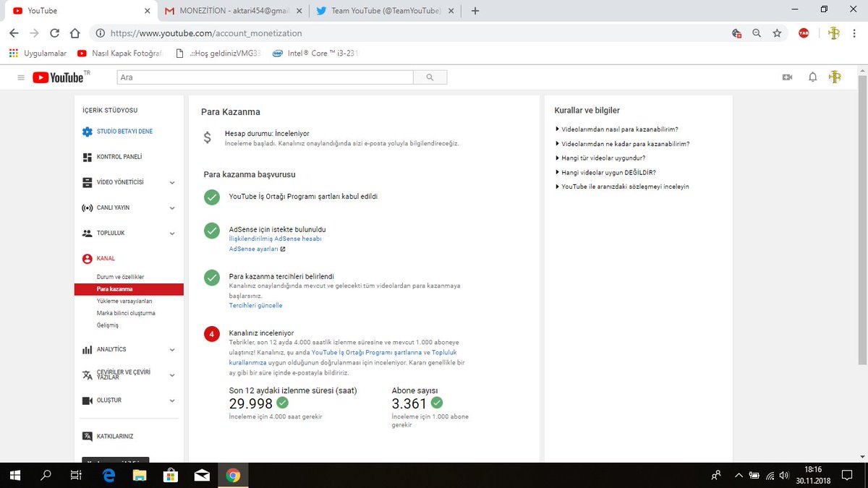Open the Intel Core i3 bookmark
The height and width of the screenshot is (488, 868).
(x=315, y=53)
